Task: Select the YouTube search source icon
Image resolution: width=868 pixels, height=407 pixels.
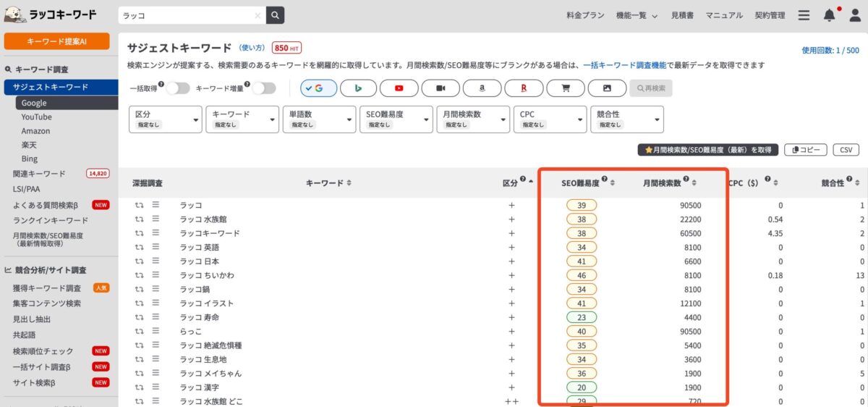Action: click(399, 88)
